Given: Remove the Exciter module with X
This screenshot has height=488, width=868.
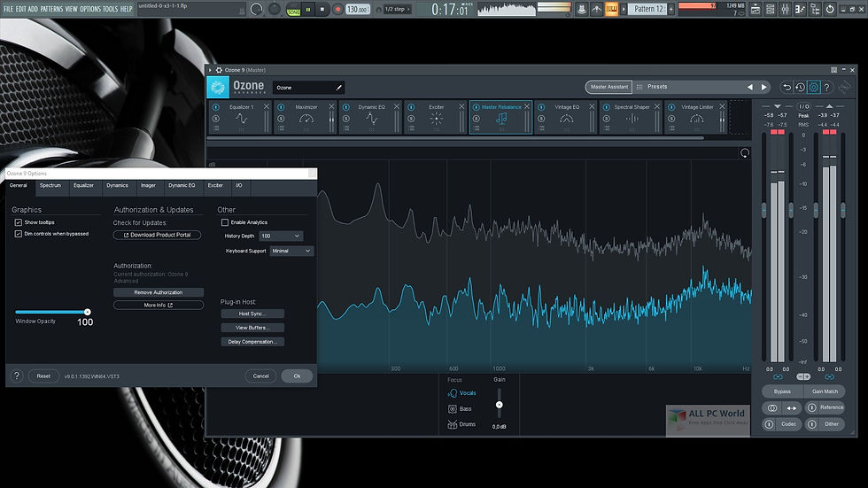Looking at the screenshot, I should tap(461, 106).
